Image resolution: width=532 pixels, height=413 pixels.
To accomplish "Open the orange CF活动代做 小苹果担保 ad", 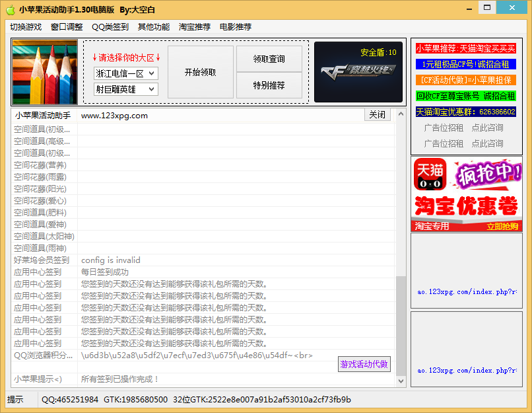I will click(466, 80).
